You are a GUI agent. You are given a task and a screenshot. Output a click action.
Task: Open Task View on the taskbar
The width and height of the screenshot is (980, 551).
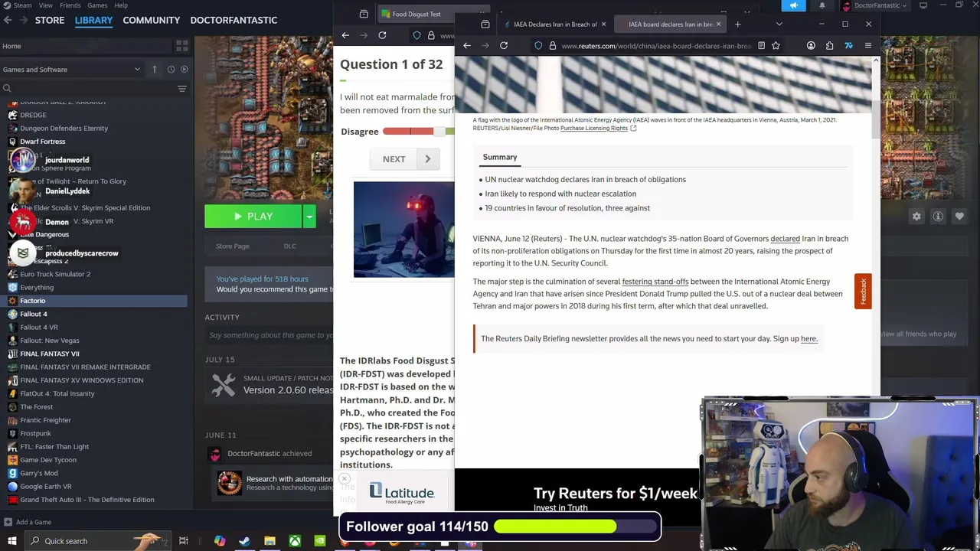point(184,541)
